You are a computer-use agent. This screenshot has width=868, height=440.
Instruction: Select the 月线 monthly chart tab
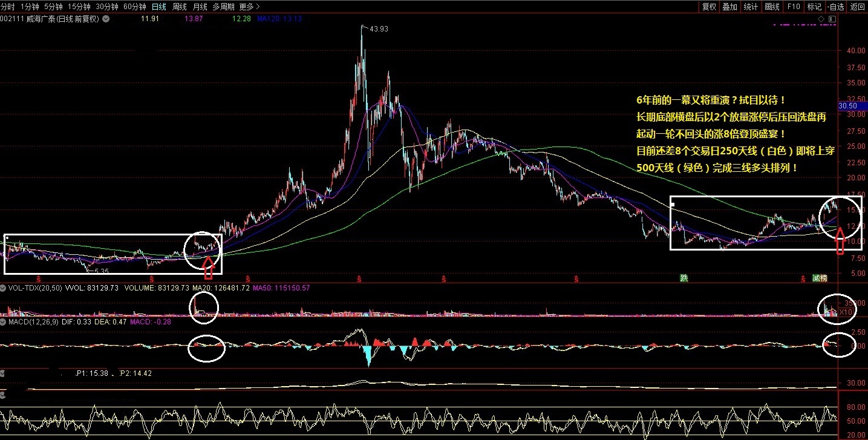[x=200, y=7]
